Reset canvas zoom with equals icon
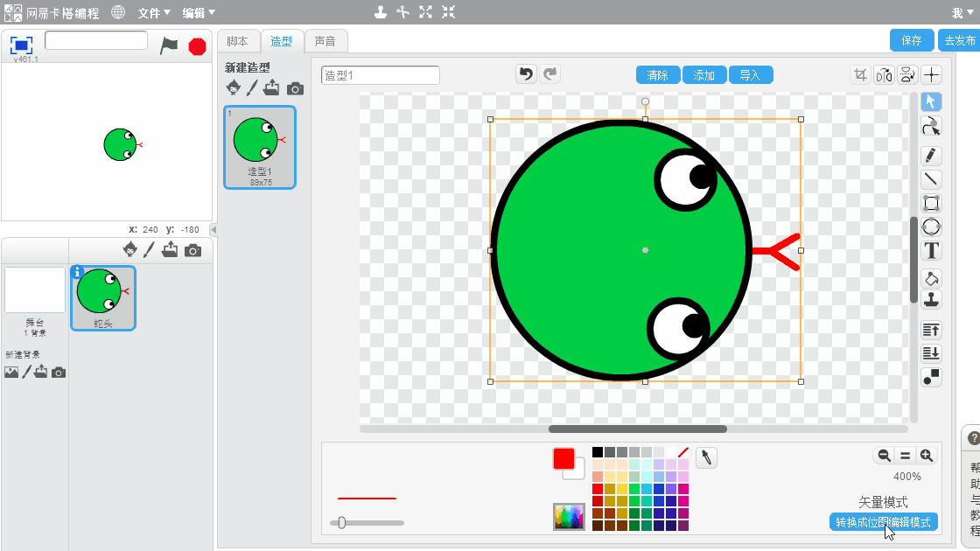The height and width of the screenshot is (551, 980). coord(905,456)
